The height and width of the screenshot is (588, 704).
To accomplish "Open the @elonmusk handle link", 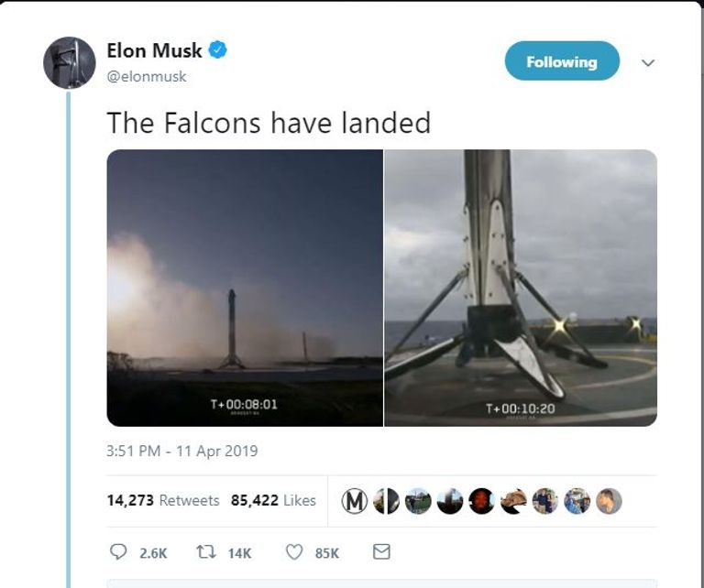I will point(147,77).
